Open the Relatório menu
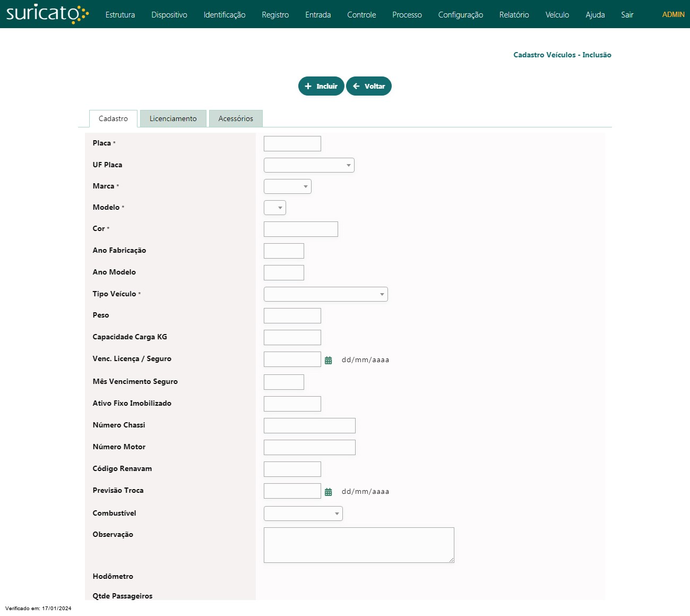690x616 pixels. point(514,15)
